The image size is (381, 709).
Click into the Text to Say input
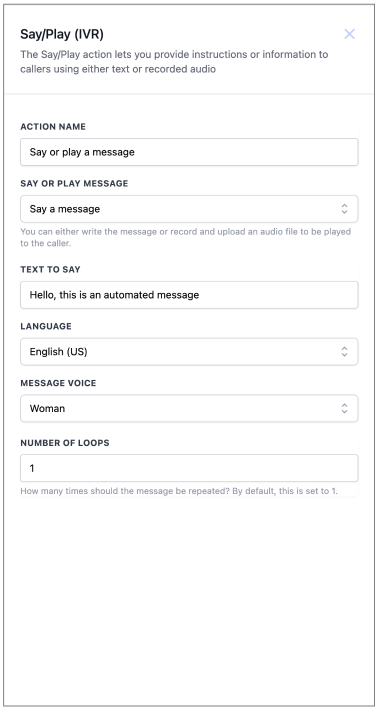click(x=189, y=295)
